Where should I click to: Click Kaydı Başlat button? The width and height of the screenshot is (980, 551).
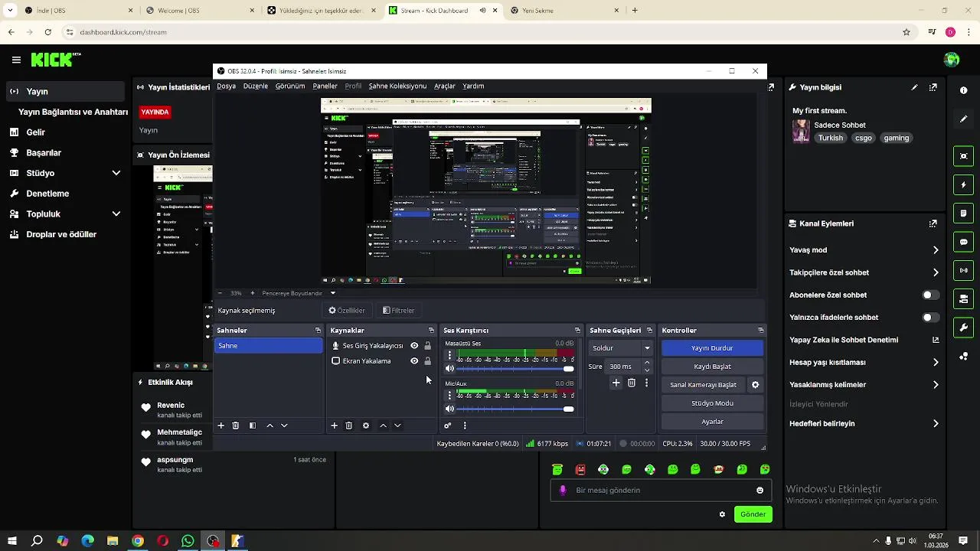(712, 367)
